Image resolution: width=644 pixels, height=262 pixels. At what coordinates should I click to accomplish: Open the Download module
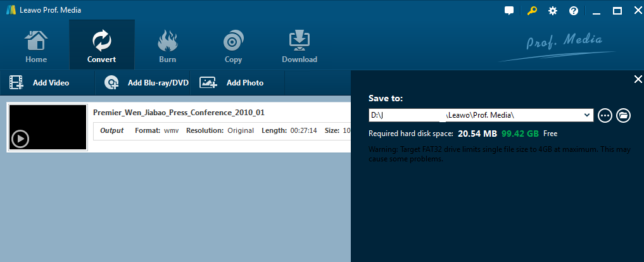pyautogui.click(x=300, y=45)
